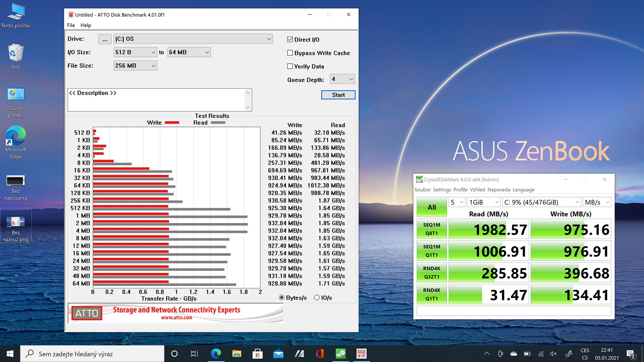Run All tests in CrystalDiskMark
644x362 pixels.
pos(432,207)
